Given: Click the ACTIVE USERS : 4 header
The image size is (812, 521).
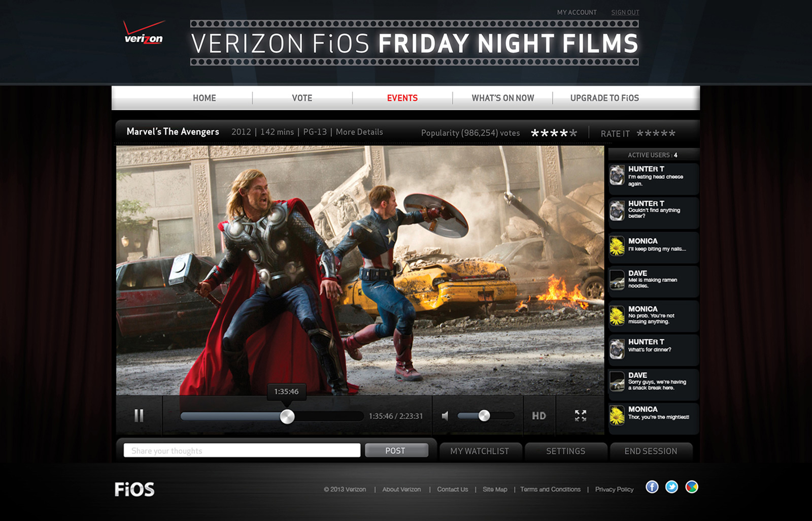Looking at the screenshot, I should (653, 155).
